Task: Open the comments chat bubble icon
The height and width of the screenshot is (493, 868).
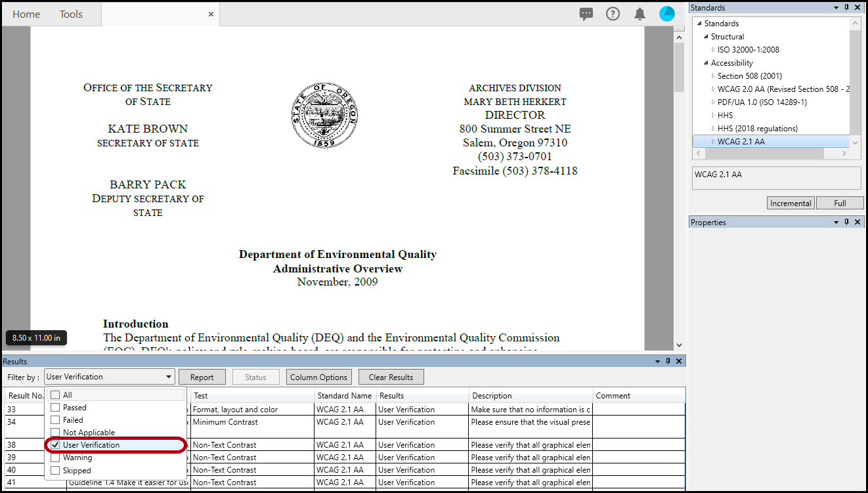Action: tap(586, 14)
